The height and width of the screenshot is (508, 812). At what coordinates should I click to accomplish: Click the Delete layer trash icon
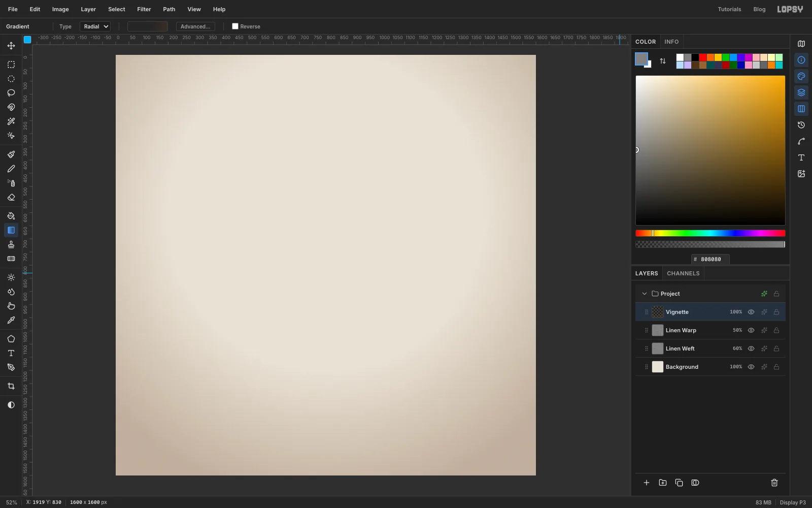click(x=774, y=483)
